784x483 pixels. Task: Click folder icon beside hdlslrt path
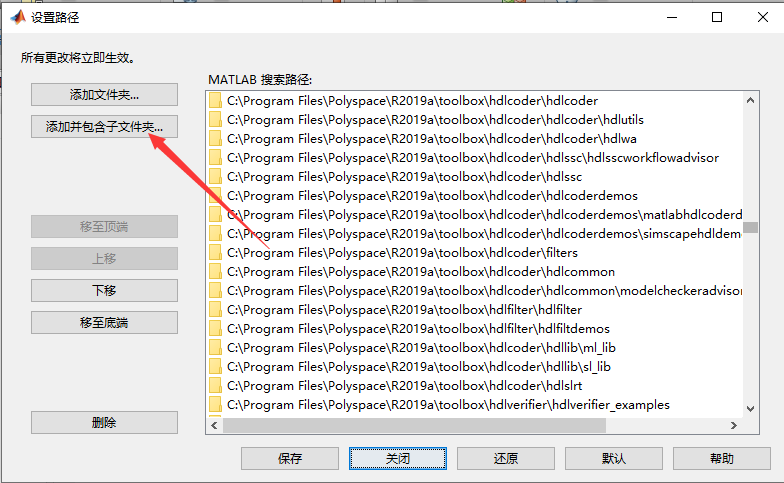(x=216, y=386)
